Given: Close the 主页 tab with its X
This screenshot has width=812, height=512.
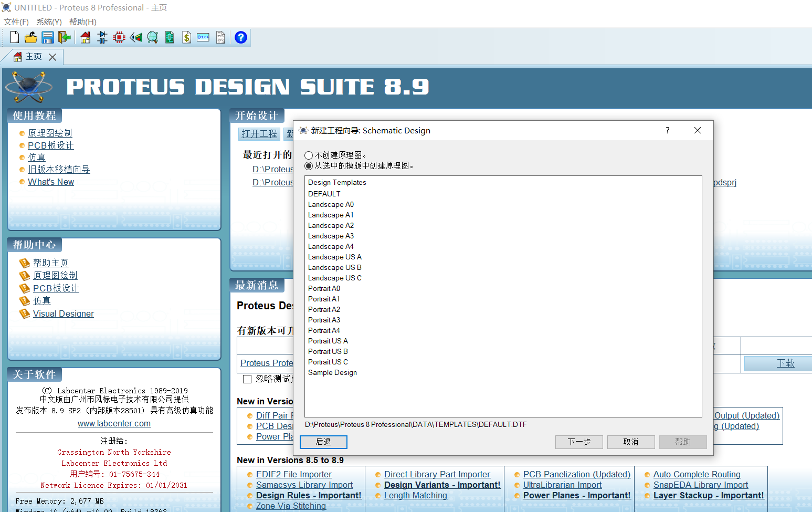Looking at the screenshot, I should [52, 57].
